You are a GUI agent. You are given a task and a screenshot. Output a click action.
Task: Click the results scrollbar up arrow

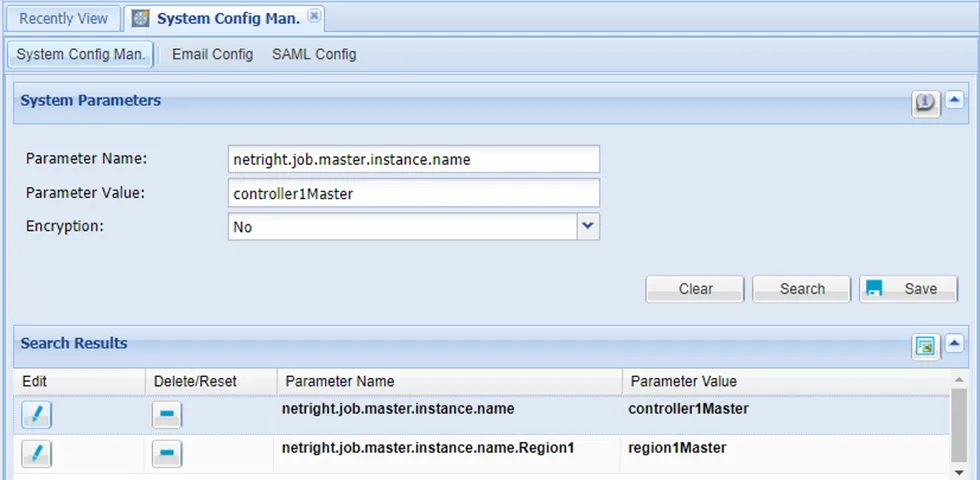tap(959, 379)
